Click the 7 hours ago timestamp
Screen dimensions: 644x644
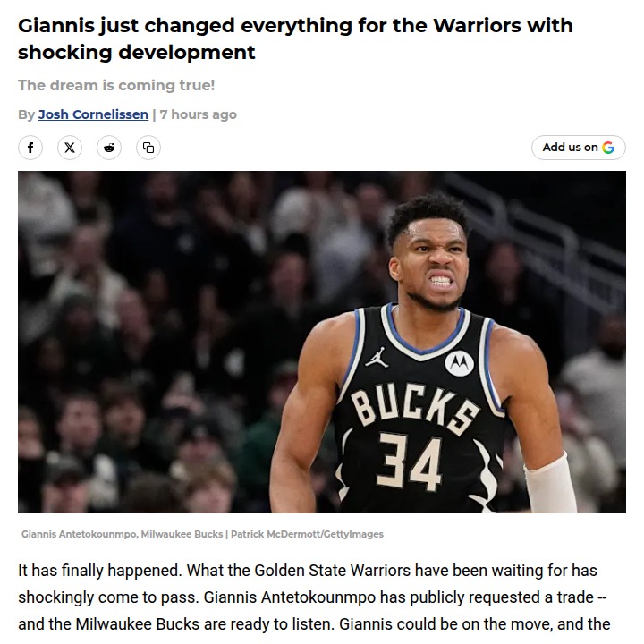tap(198, 114)
